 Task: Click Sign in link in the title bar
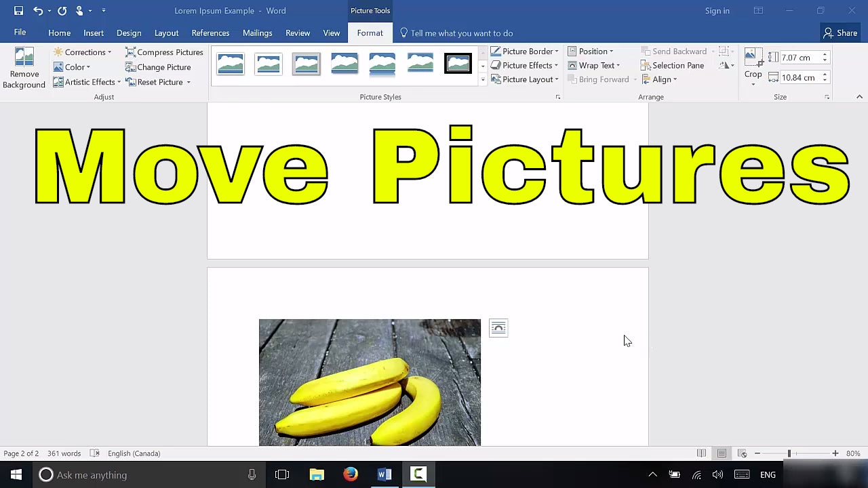coord(717,11)
